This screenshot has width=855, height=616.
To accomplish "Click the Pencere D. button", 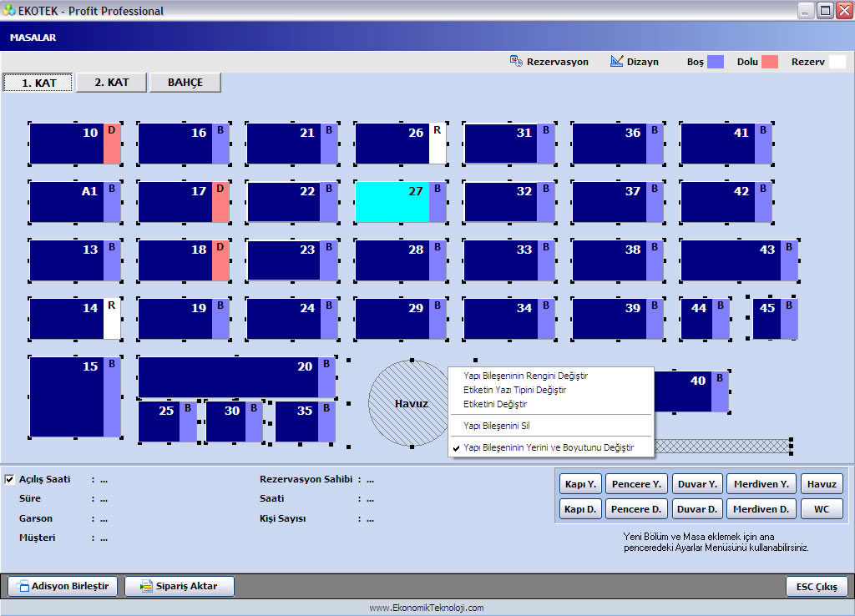I will [x=636, y=509].
